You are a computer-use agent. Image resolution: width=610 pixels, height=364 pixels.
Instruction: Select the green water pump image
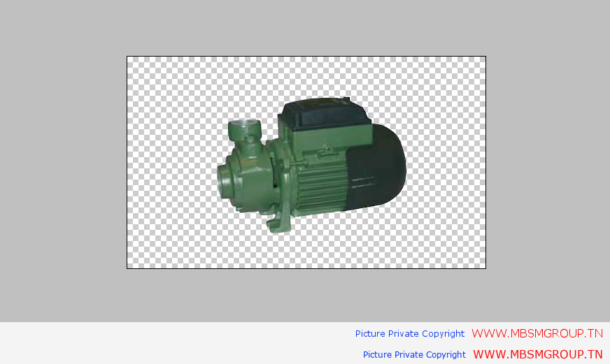tap(311, 165)
